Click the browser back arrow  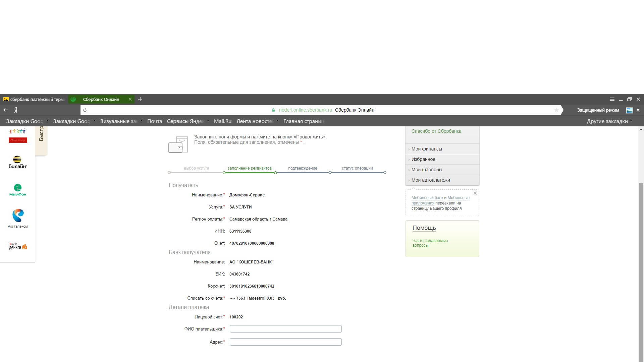6,110
